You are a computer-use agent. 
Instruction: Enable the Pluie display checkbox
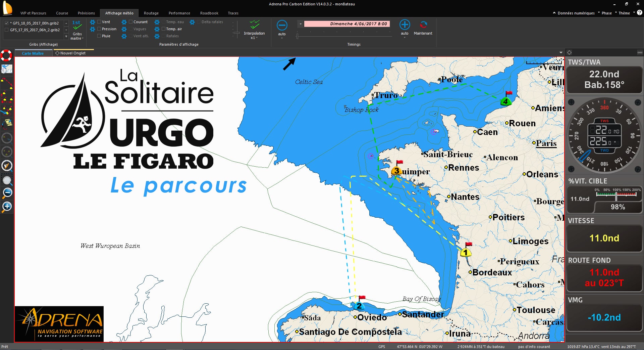pos(99,36)
